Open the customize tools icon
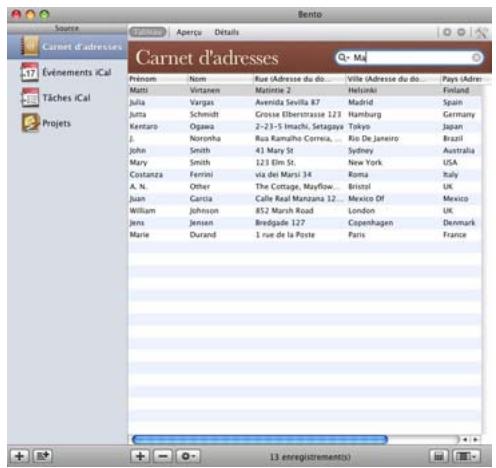Screen dimensions: 496x468 click(481, 32)
